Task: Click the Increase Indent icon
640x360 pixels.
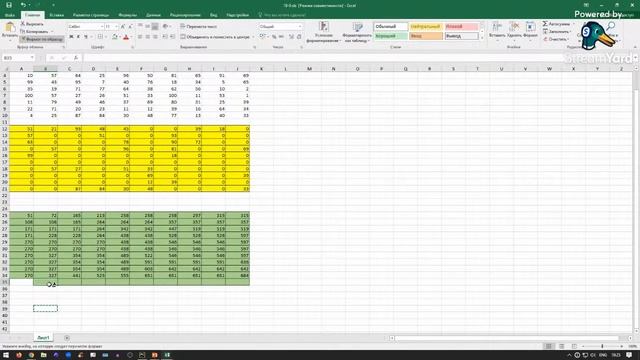Action: coord(173,37)
